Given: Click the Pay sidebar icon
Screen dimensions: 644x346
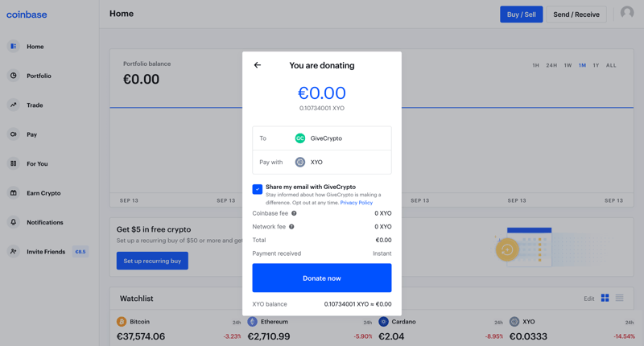Looking at the screenshot, I should click(x=14, y=134).
